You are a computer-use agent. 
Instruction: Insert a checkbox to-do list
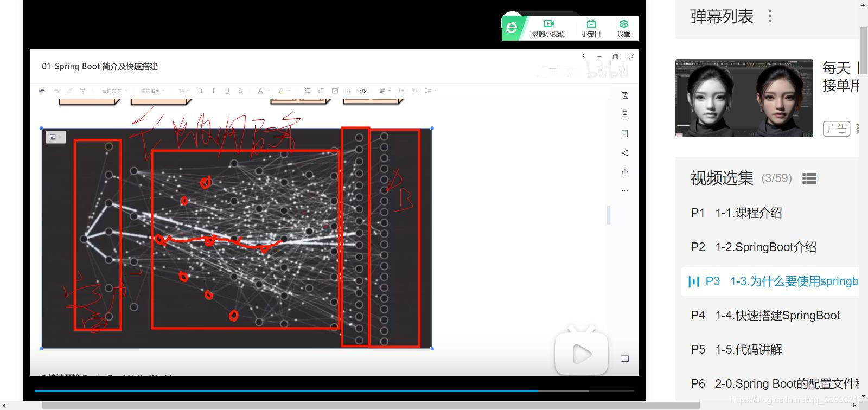[x=335, y=91]
